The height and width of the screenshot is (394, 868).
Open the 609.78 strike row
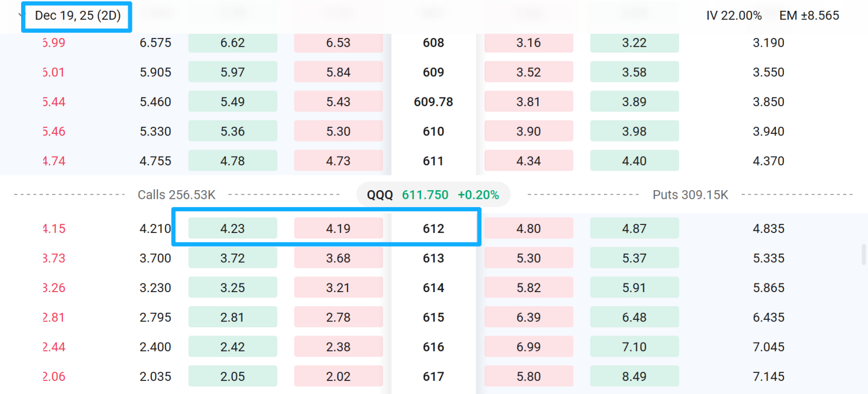(433, 102)
